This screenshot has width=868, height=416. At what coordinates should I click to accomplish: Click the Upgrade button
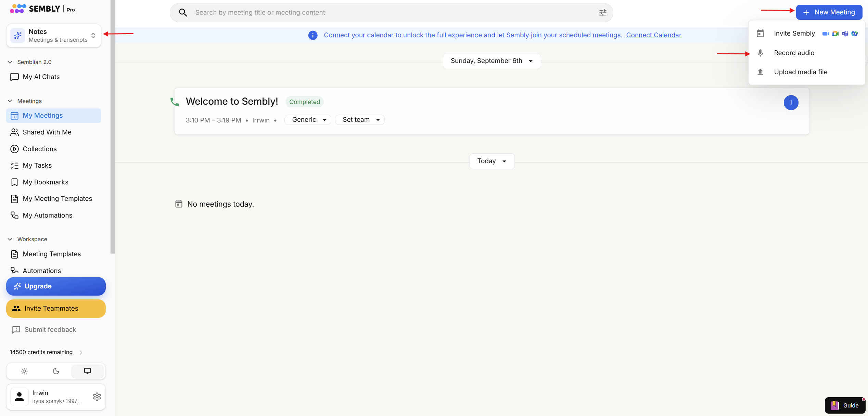(x=56, y=286)
